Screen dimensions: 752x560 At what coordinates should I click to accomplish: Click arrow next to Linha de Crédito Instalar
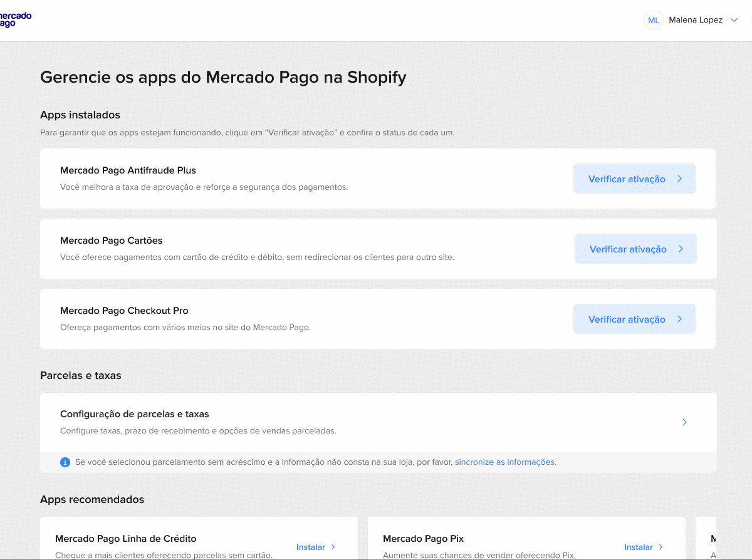(x=333, y=547)
